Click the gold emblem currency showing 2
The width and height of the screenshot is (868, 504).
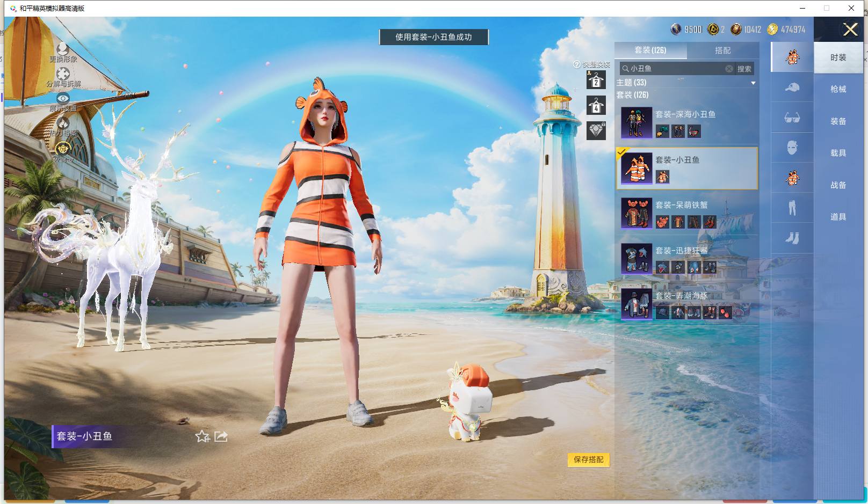[713, 29]
